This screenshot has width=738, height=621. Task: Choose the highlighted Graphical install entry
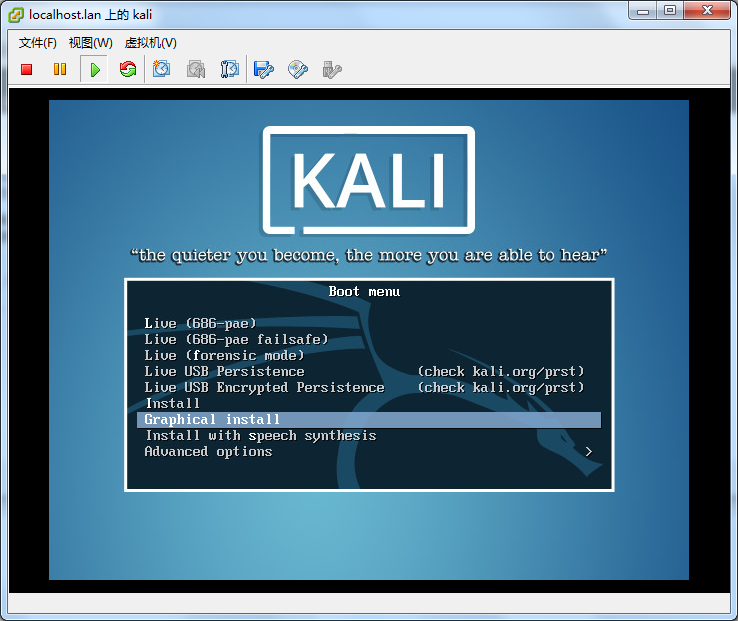pos(369,419)
